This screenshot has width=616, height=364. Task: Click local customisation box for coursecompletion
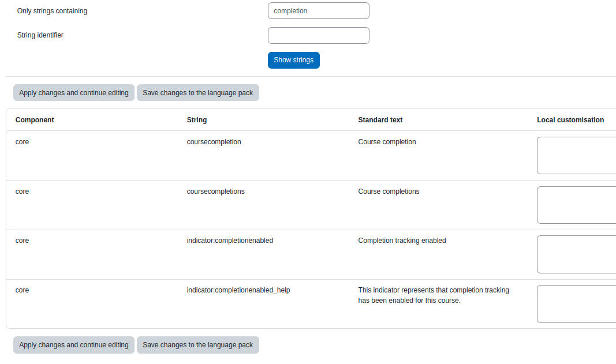(x=576, y=156)
